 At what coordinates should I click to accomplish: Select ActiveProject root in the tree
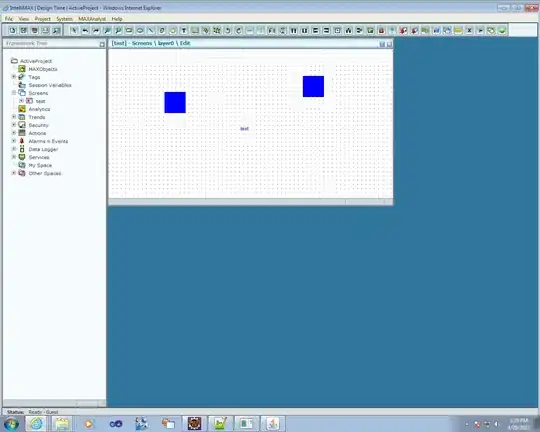pos(36,61)
